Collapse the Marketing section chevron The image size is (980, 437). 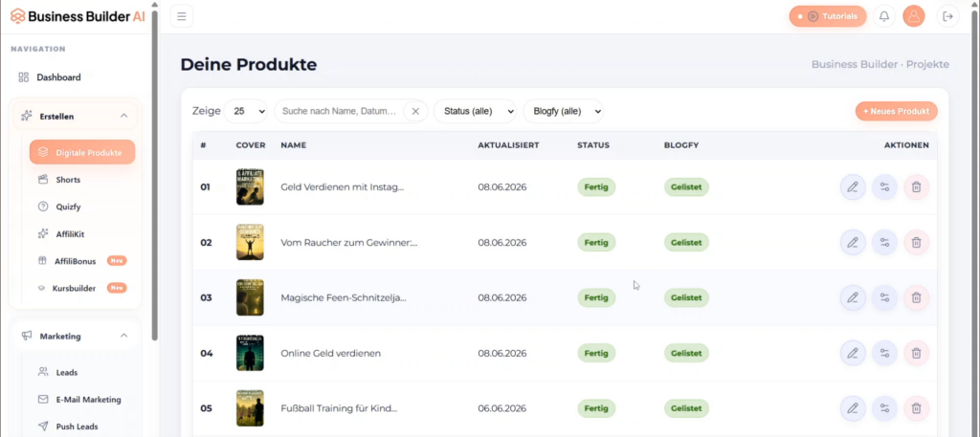(x=123, y=336)
